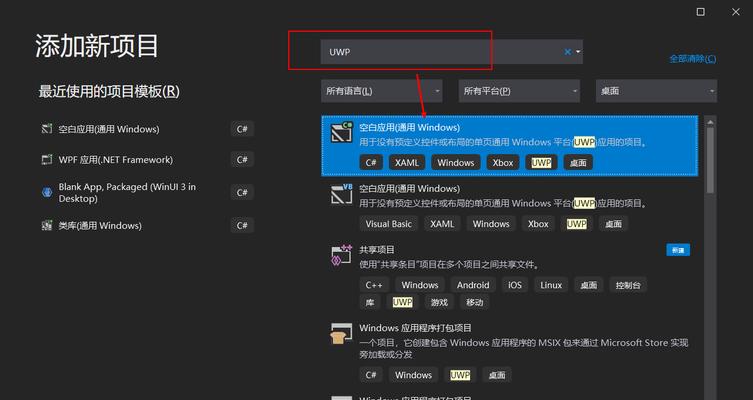This screenshot has height=400, width=753.
Task: Open the 所有语言(L) language filter dropdown
Action: (x=382, y=91)
